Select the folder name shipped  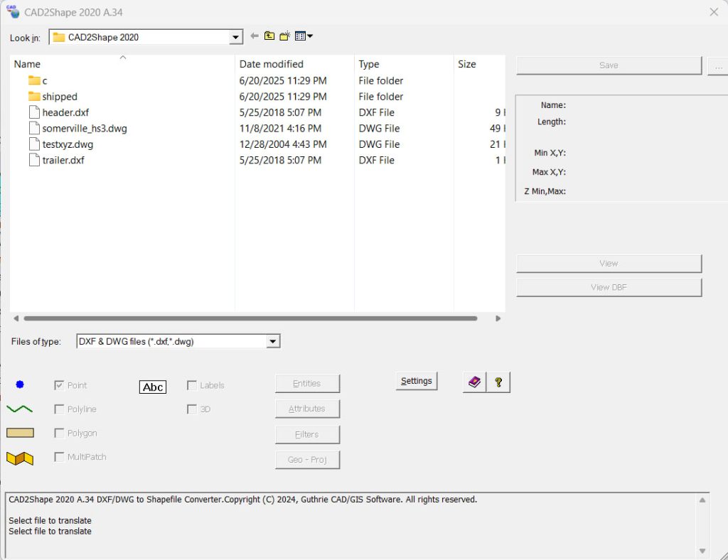pyautogui.click(x=60, y=97)
